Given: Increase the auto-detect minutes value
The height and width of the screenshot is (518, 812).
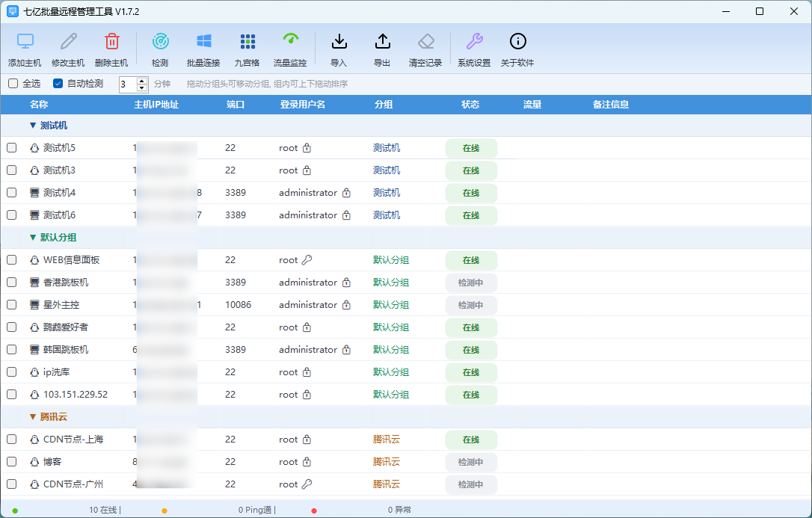Looking at the screenshot, I should coord(142,80).
